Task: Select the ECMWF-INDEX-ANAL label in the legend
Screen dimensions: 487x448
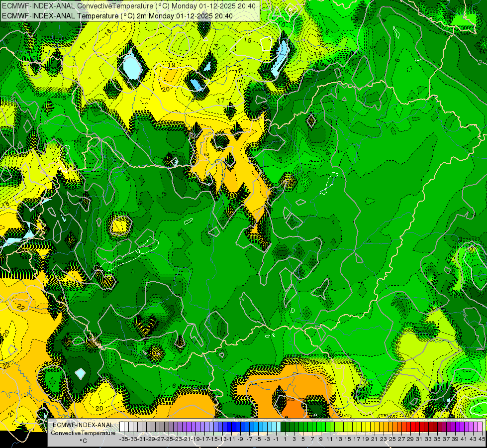Action: pyautogui.click(x=83, y=425)
